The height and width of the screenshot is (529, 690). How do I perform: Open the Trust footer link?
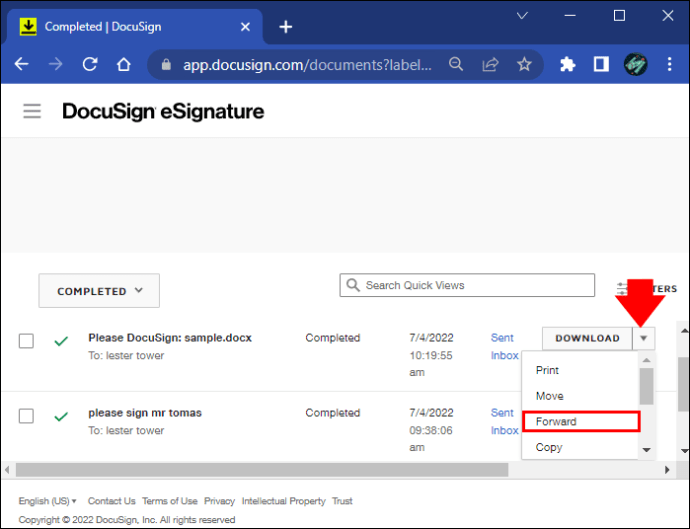tap(342, 501)
